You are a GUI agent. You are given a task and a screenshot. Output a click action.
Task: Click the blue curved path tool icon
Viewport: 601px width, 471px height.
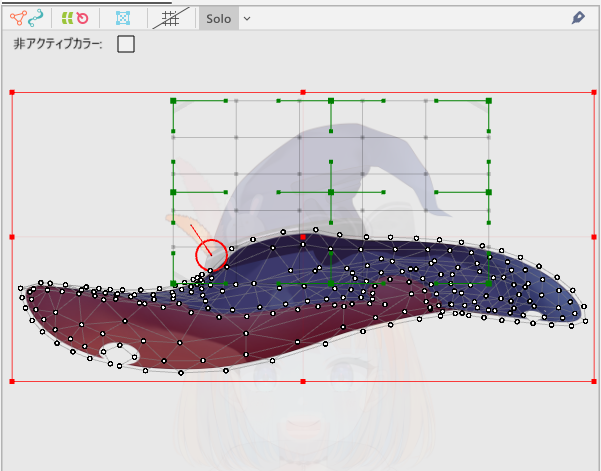tap(36, 18)
